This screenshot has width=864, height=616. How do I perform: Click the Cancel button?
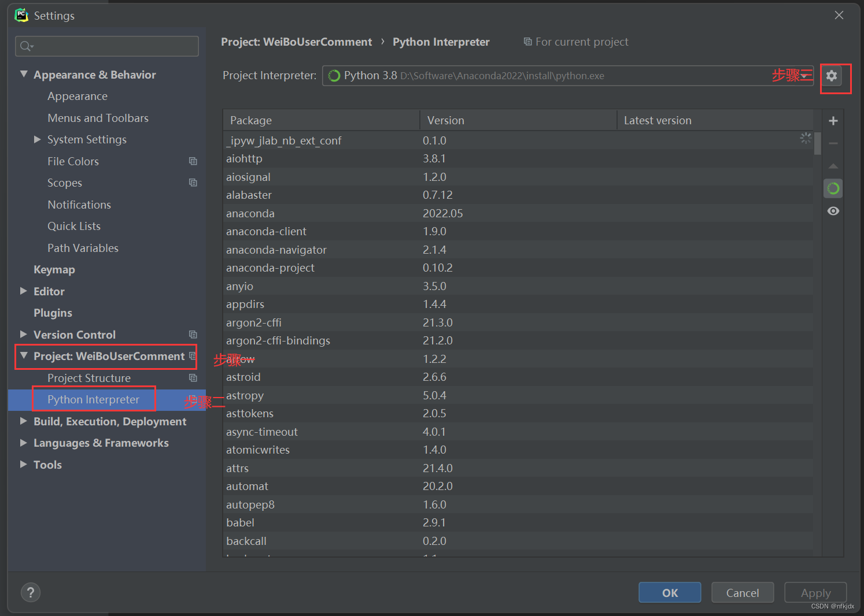click(743, 592)
